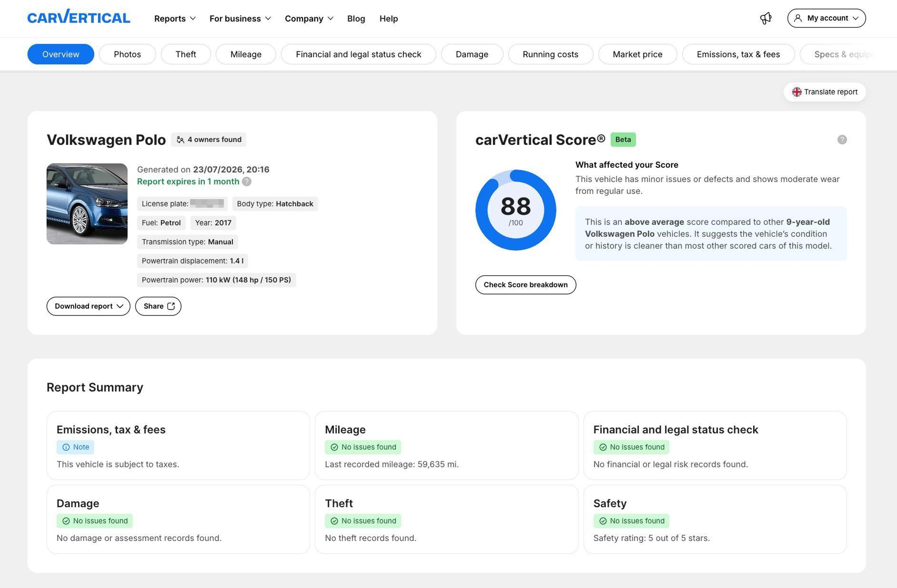The width and height of the screenshot is (897, 588).
Task: Click the Share button
Action: tap(158, 306)
